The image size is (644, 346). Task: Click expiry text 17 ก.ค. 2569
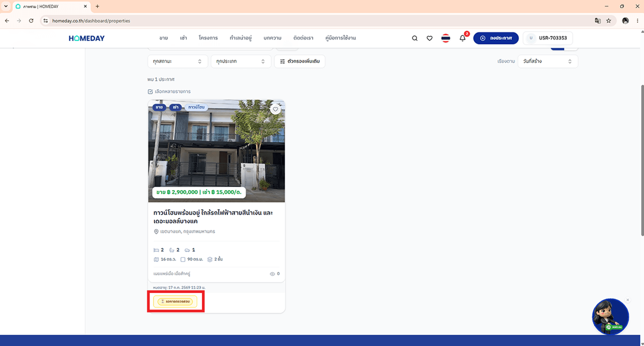pos(179,288)
